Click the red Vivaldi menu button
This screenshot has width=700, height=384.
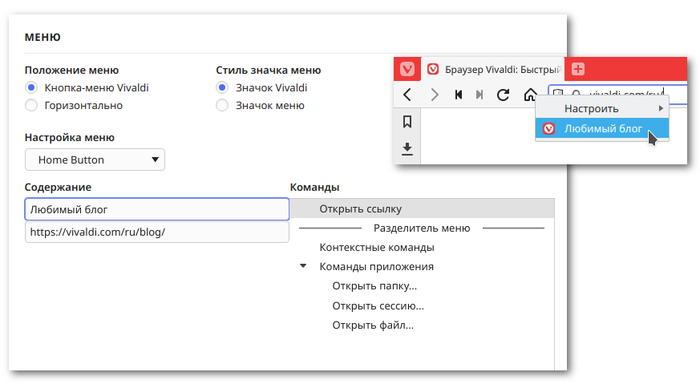pyautogui.click(x=407, y=69)
